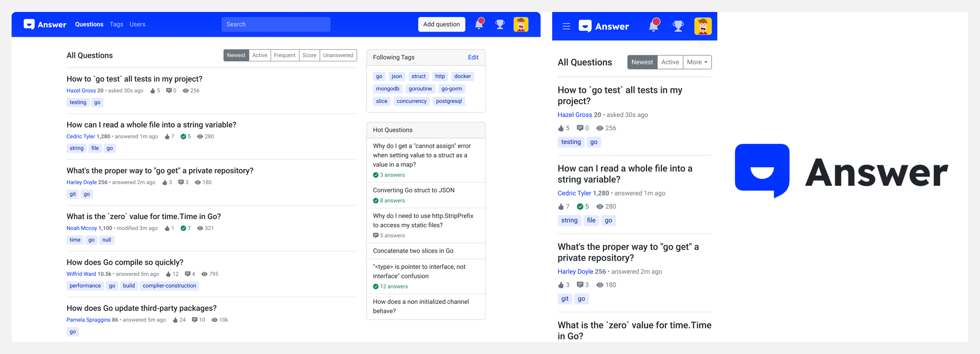
Task: Click thumbs-up icon on 'go test' desktop question
Action: tap(153, 91)
